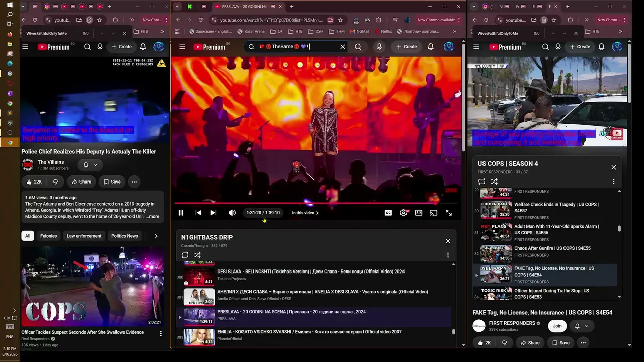Select the All topic chip
Image resolution: width=644 pixels, height=362 pixels.
coord(28,236)
